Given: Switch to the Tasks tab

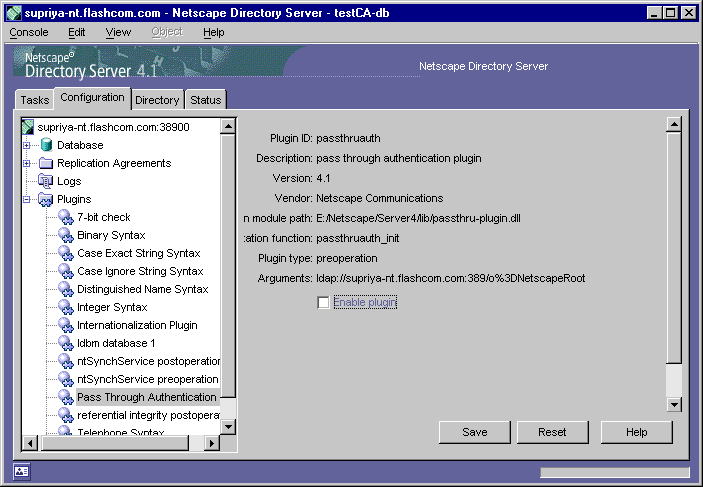Looking at the screenshot, I should pos(35,100).
